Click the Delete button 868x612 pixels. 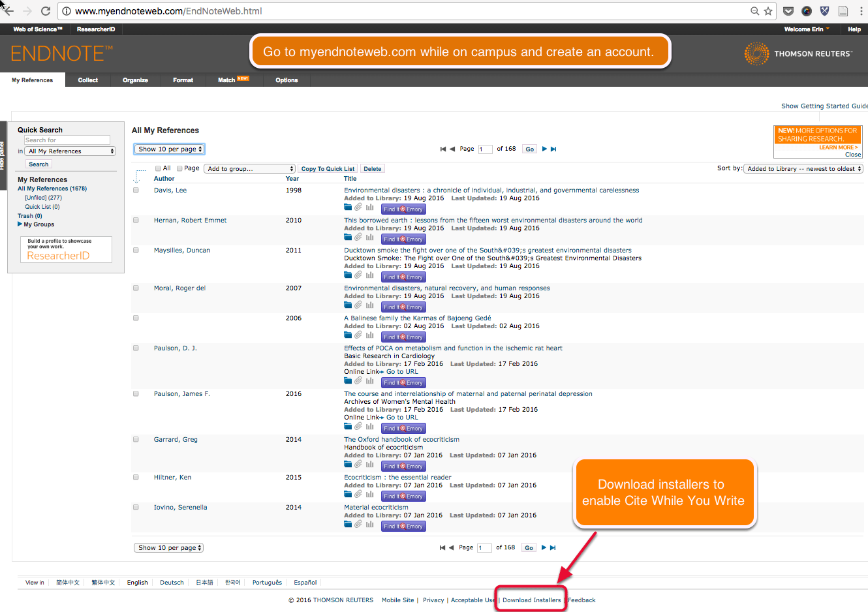pyautogui.click(x=373, y=169)
